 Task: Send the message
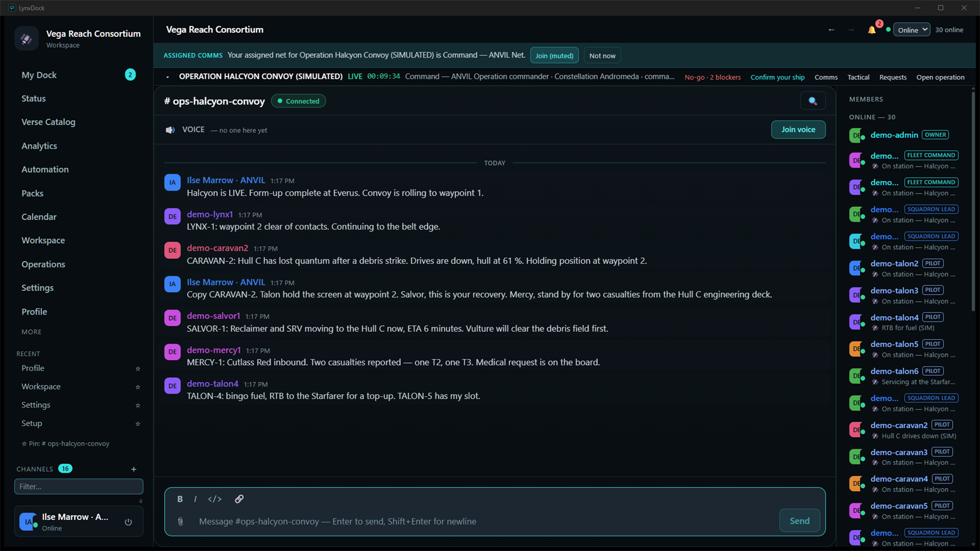coord(799,521)
